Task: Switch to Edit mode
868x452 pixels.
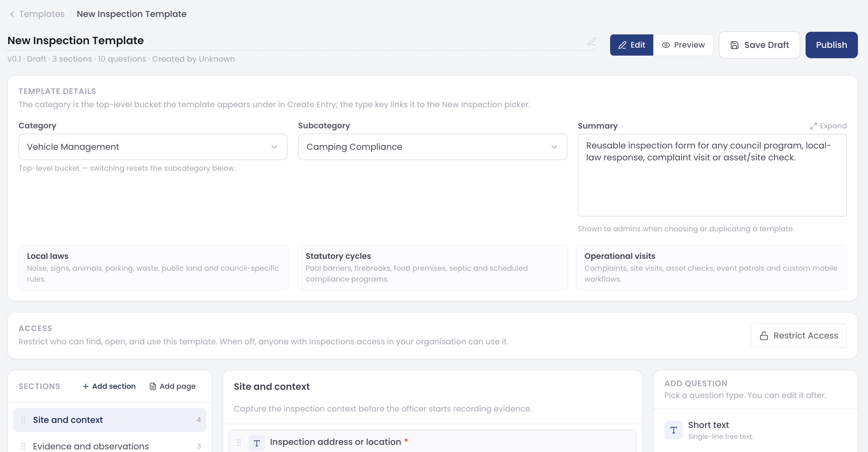Action: (x=632, y=45)
